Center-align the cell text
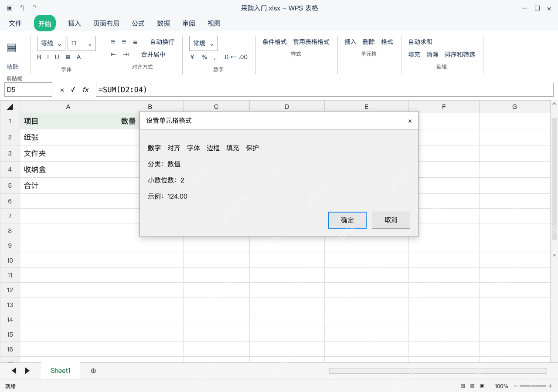 coord(124,42)
